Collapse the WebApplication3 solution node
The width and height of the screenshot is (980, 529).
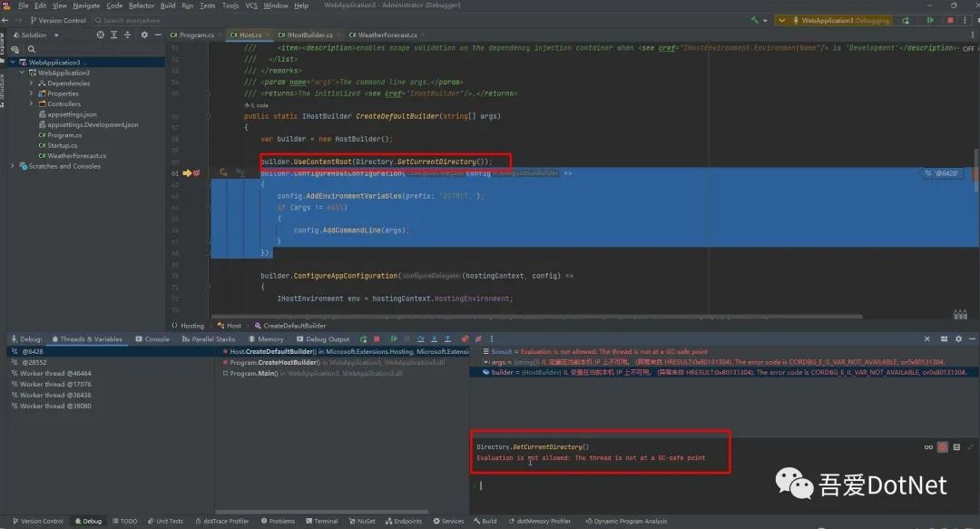(x=13, y=63)
